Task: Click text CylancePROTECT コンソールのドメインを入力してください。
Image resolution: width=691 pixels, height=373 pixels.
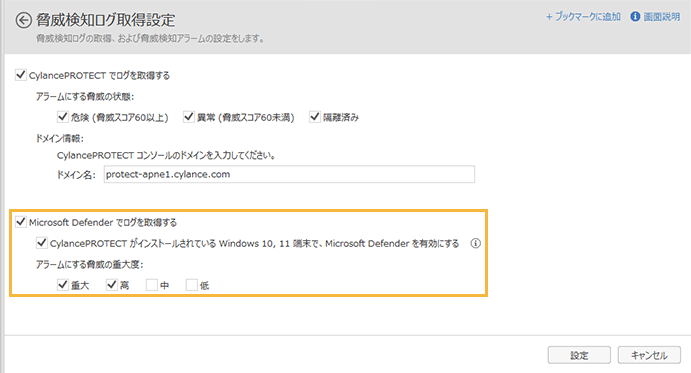Action: 167,156
